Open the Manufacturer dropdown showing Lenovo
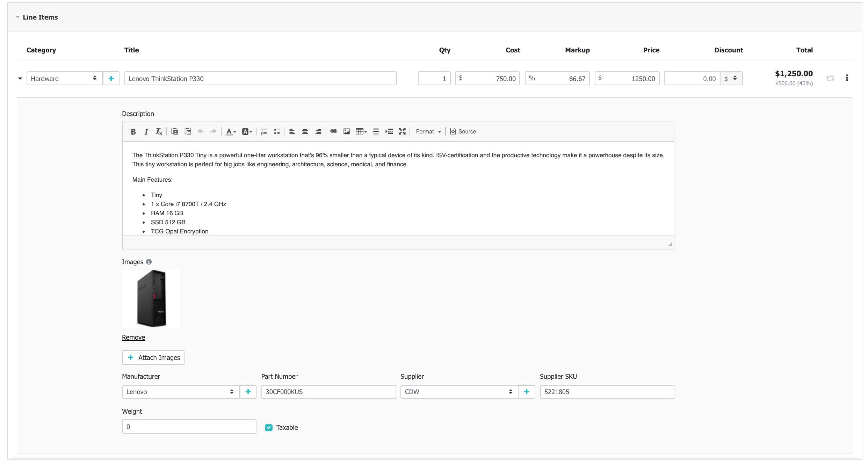Viewport: 868px width, 464px height. pyautogui.click(x=181, y=392)
